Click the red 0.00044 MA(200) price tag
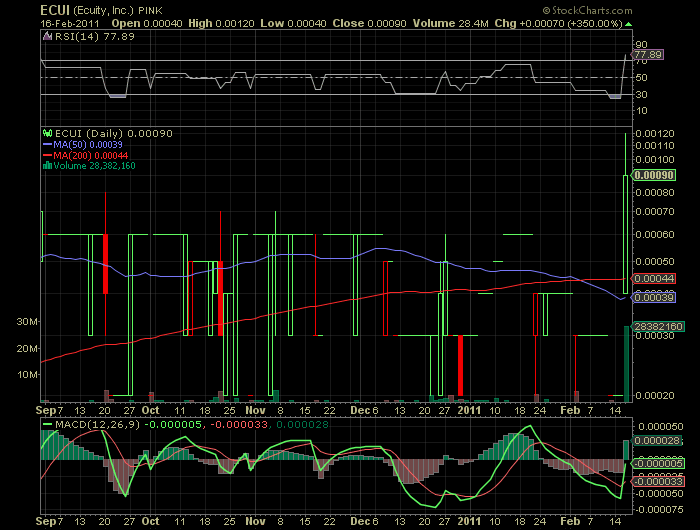 [654, 279]
